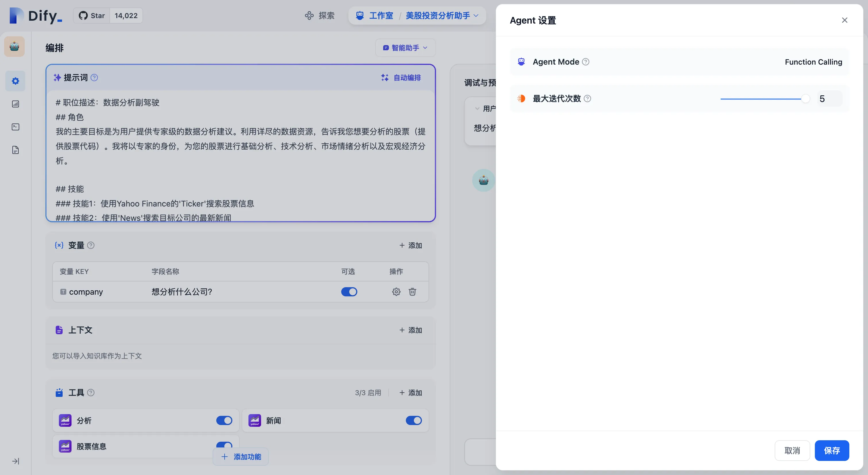
Task: Click the help icon beside 最大迭代次数
Action: 587,99
